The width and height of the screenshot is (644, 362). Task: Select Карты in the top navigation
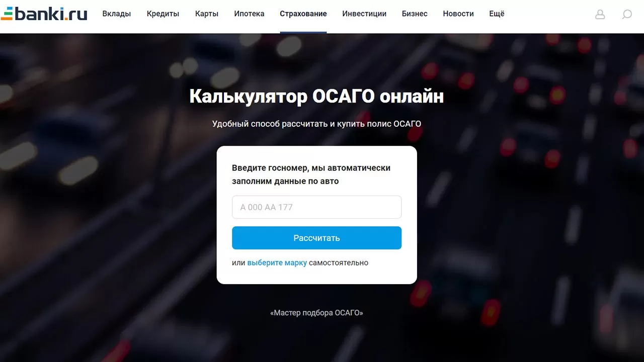207,14
